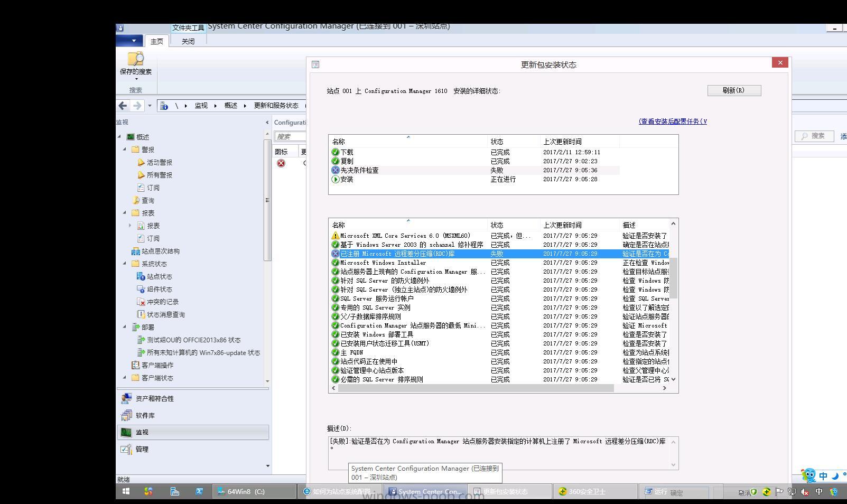Image resolution: width=847 pixels, height=504 pixels.
Task: Expand the 报表 sub-node arrow
Action: [130, 225]
